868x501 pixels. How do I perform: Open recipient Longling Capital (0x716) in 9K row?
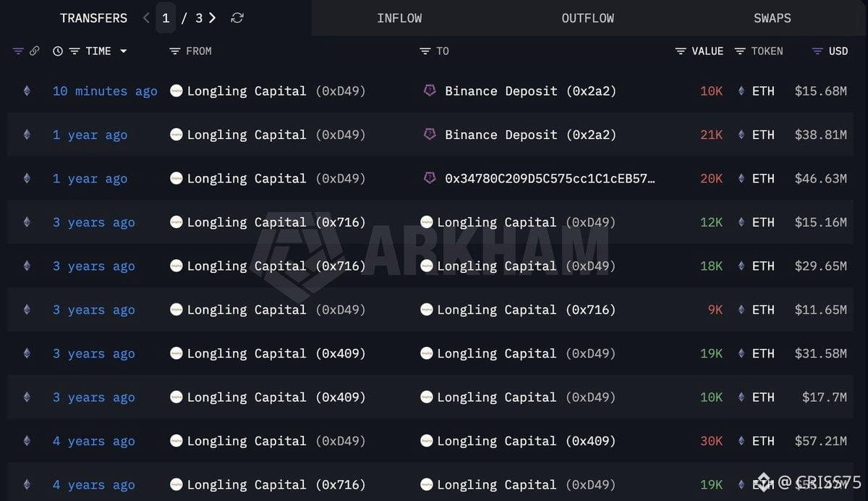[x=527, y=310]
